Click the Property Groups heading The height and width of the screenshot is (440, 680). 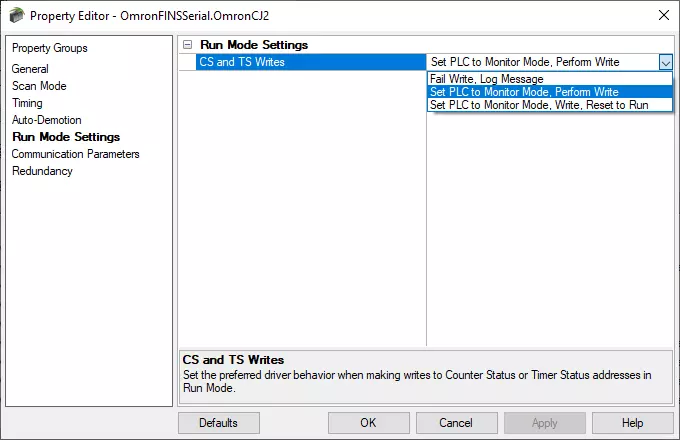50,48
